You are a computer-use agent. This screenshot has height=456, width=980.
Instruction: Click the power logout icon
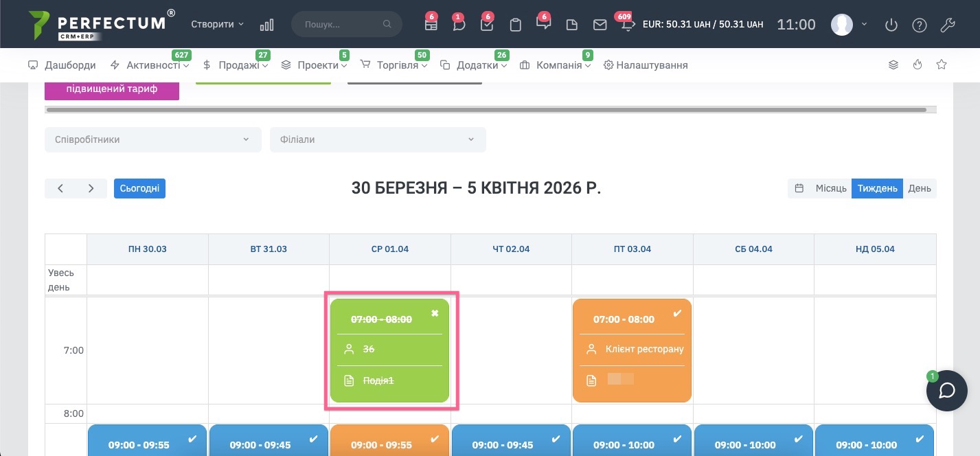point(891,25)
